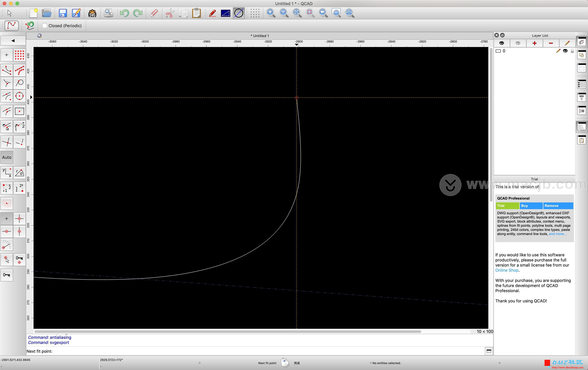Open the 'and more...' link
Viewport: 588px width, 370px height.
point(558,234)
